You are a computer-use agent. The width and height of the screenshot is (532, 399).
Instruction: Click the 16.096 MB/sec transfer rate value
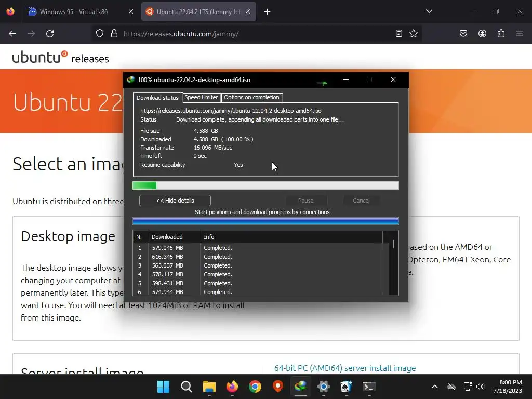[x=212, y=148]
